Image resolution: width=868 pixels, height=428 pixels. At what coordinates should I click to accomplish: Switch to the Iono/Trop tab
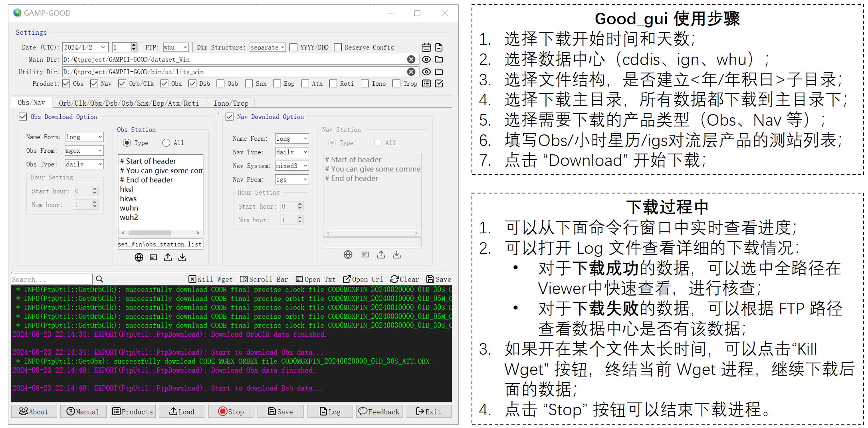(x=231, y=103)
